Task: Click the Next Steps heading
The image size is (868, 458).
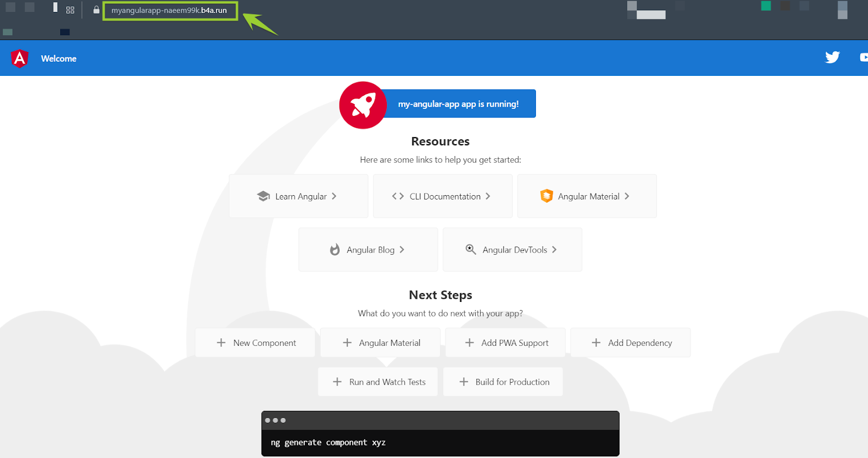Action: (x=441, y=295)
